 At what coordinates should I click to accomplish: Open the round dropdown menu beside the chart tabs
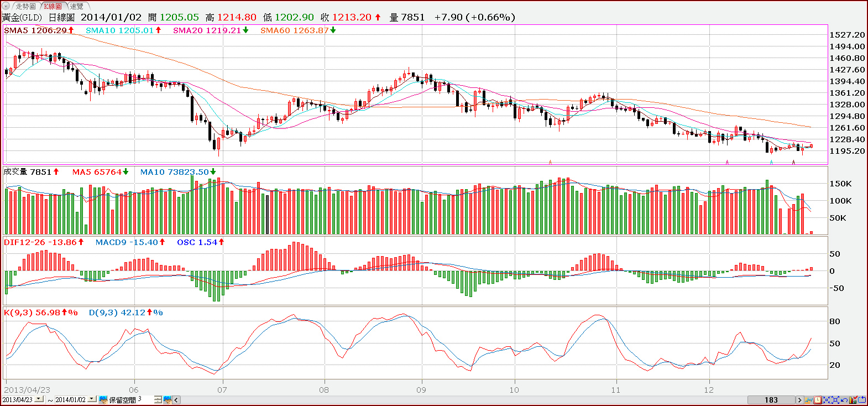point(7,6)
